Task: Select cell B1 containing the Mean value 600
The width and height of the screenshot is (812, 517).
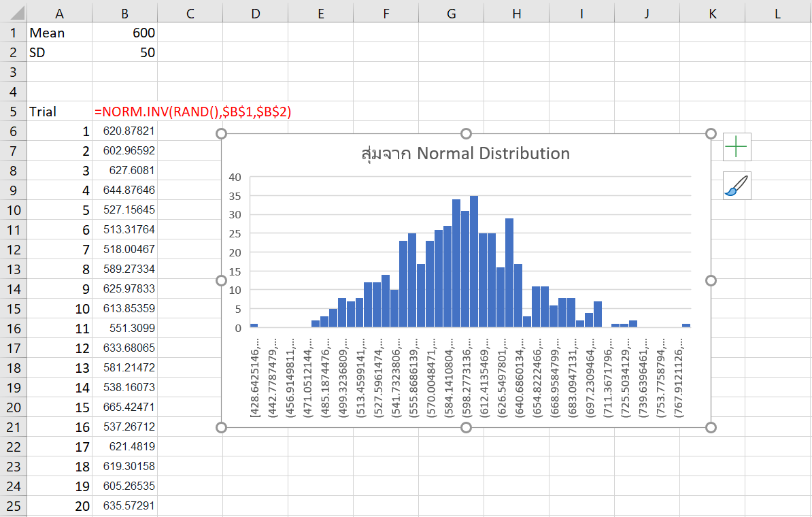Action: pos(124,33)
